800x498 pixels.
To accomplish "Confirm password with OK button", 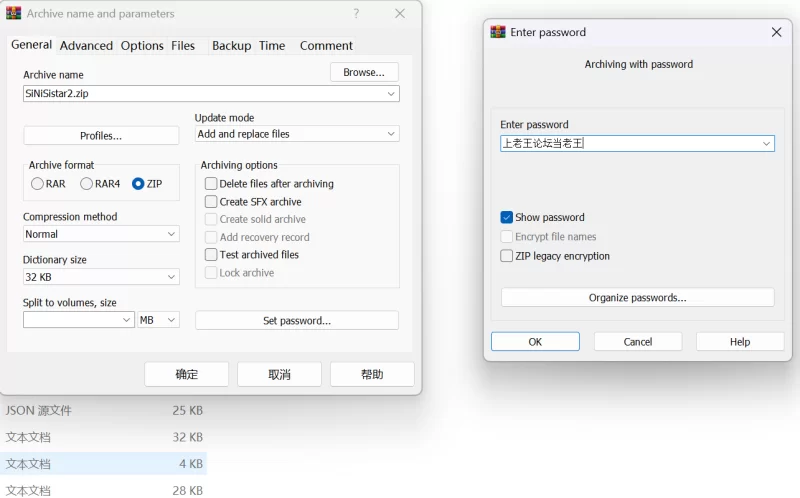I will tap(535, 341).
